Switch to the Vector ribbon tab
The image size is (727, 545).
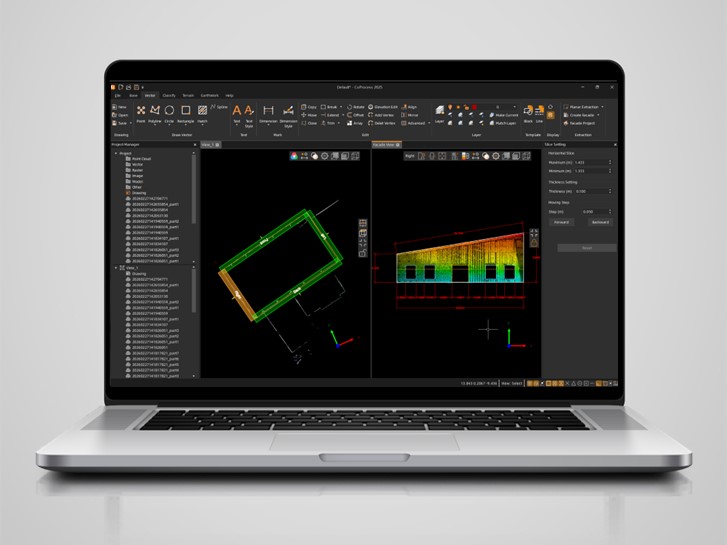tap(149, 96)
